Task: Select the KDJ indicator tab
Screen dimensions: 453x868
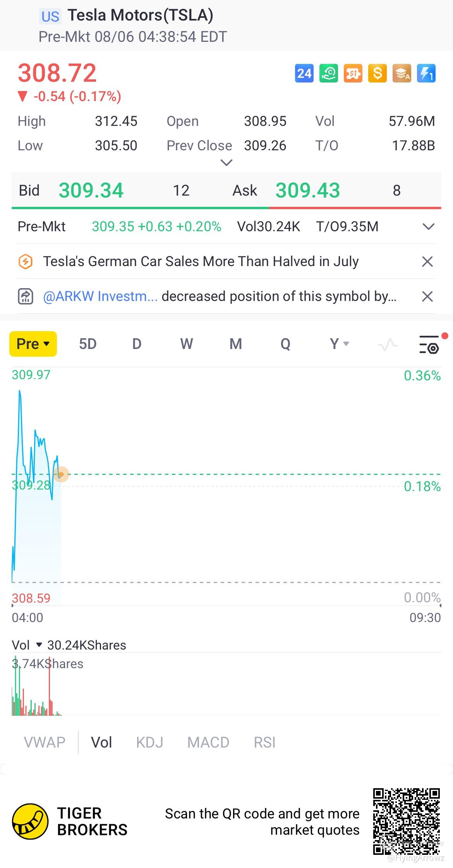Action: 149,743
